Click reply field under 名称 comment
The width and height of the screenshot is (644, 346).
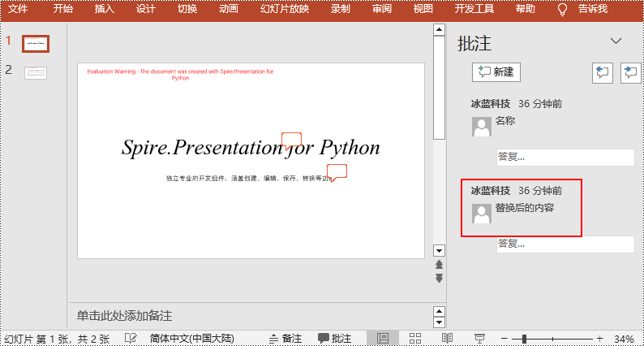(565, 157)
